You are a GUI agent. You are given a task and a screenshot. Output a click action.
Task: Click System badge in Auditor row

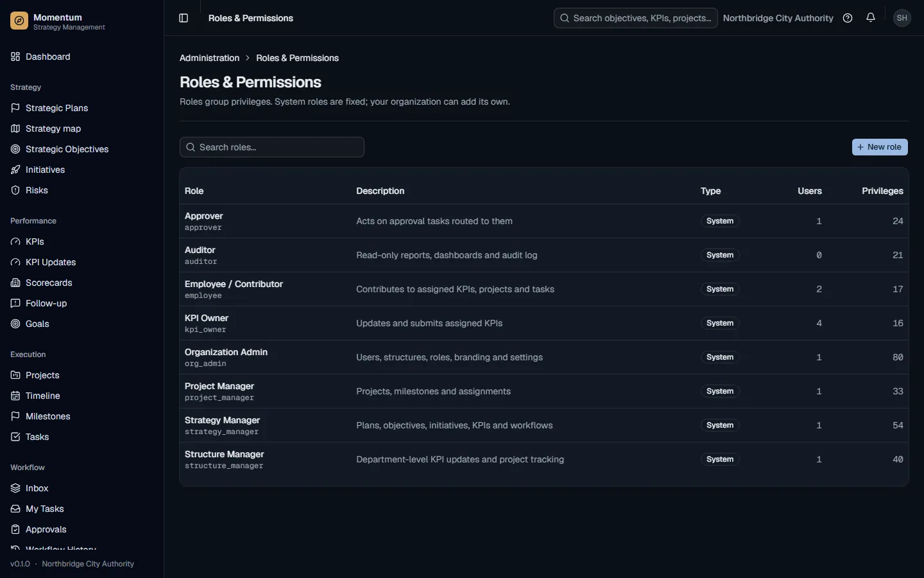click(x=720, y=255)
